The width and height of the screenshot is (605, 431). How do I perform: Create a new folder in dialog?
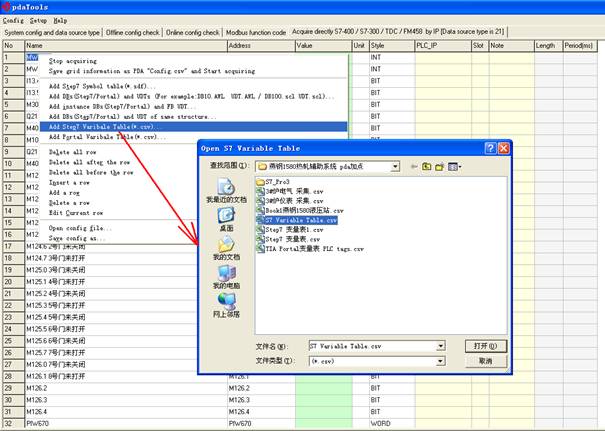pyautogui.click(x=439, y=166)
